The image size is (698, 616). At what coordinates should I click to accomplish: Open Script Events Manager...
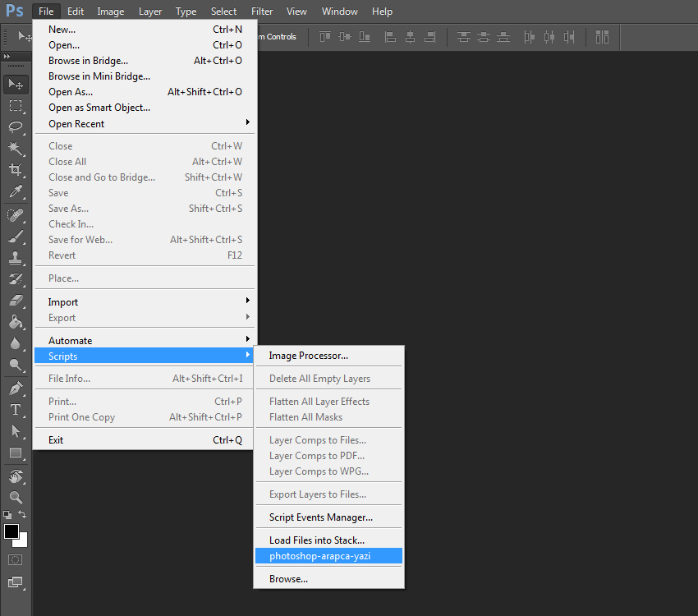(x=328, y=517)
